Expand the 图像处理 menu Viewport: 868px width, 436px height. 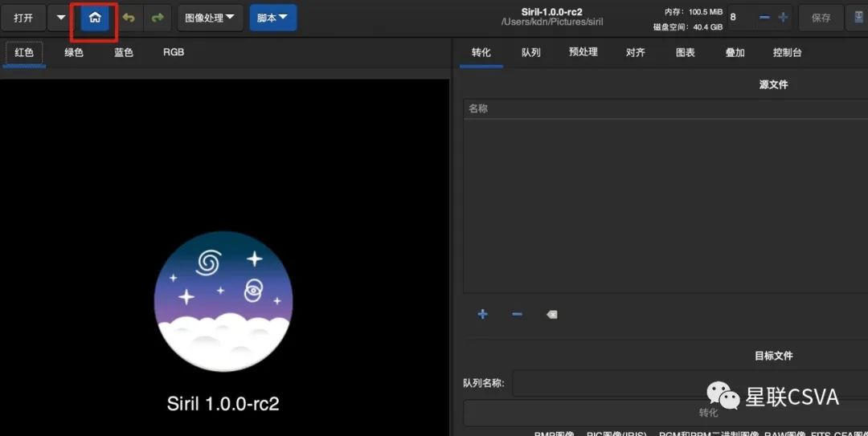(x=210, y=18)
